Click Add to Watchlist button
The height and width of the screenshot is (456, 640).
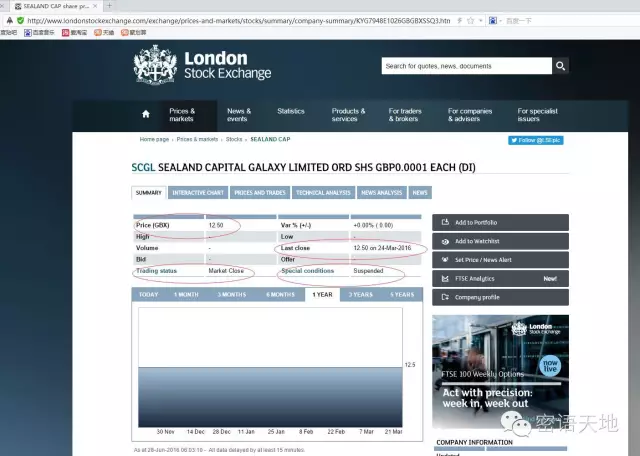(x=500, y=241)
